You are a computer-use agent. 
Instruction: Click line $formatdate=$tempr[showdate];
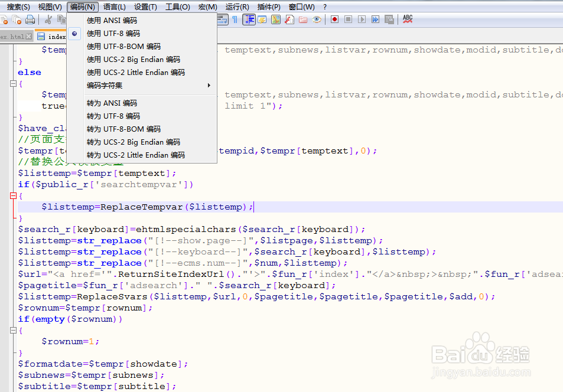pyautogui.click(x=103, y=364)
